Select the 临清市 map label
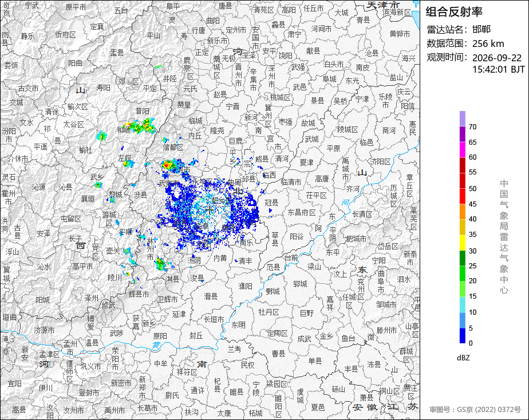This screenshot has height=420, width=529. 291,182
